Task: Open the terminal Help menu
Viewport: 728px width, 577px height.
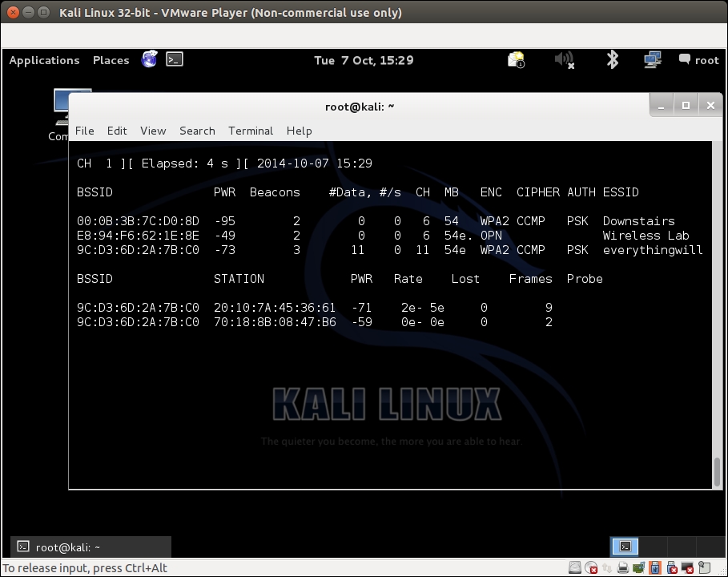Action: tap(299, 131)
